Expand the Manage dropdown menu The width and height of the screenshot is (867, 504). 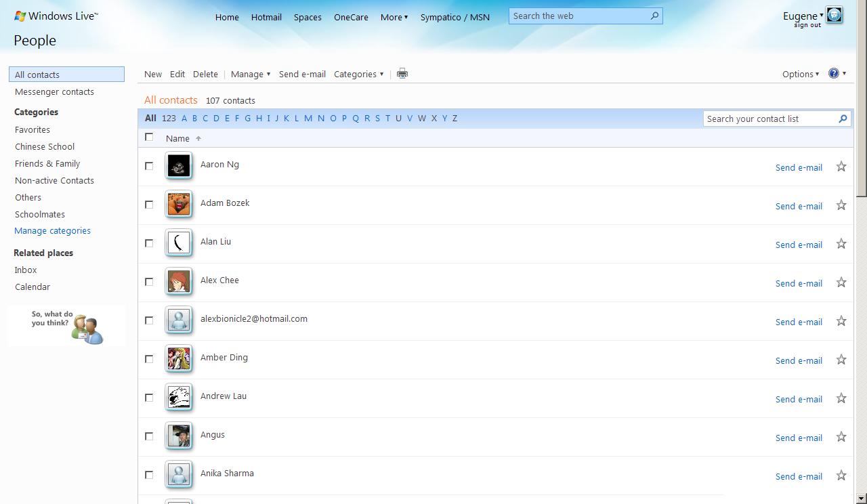pyautogui.click(x=251, y=74)
